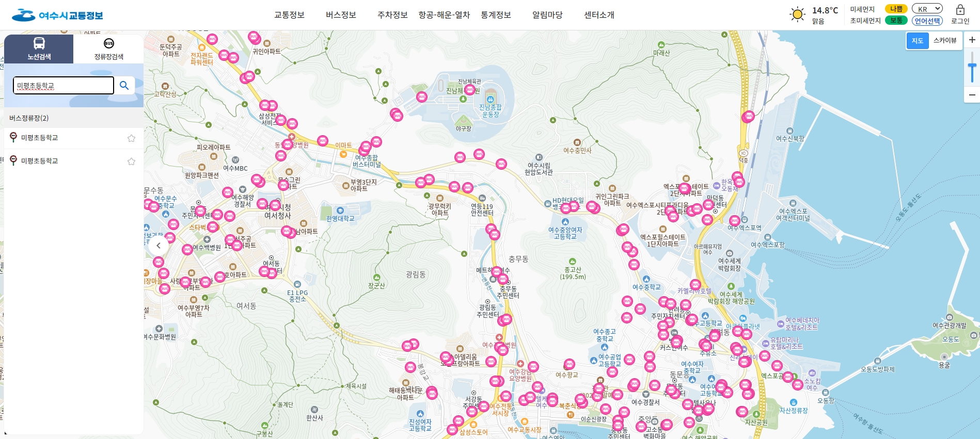Switch map to 지도 view
Image resolution: width=980 pixels, height=439 pixels.
click(x=917, y=41)
